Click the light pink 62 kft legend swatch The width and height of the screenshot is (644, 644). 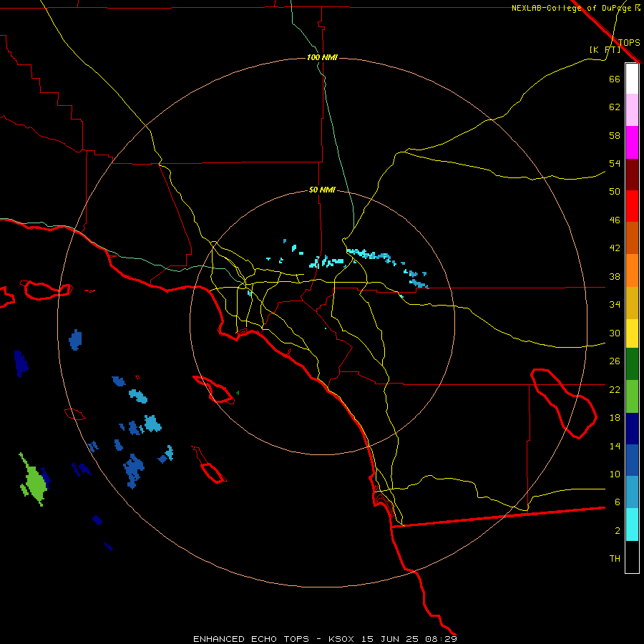pyautogui.click(x=632, y=110)
